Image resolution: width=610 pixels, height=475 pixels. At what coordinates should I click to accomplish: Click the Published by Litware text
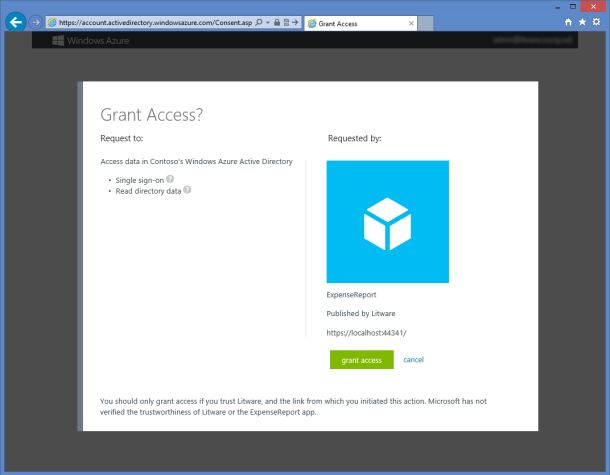[361, 314]
